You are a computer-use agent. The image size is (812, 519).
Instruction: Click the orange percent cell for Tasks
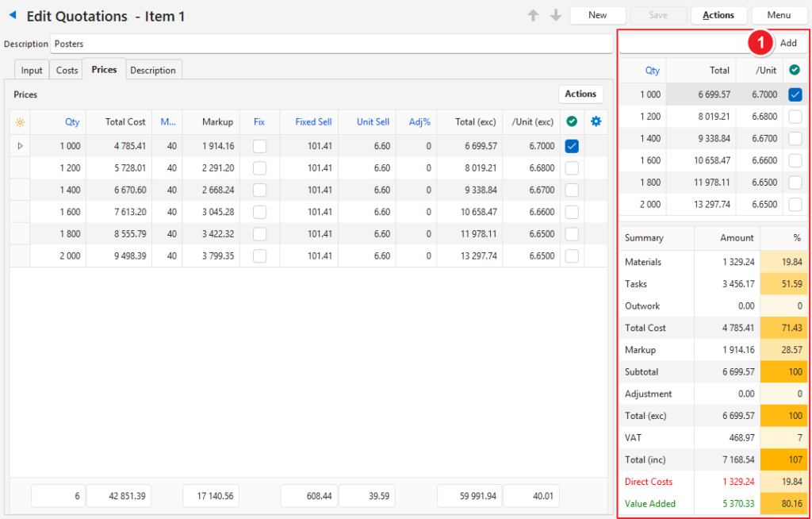pos(783,284)
